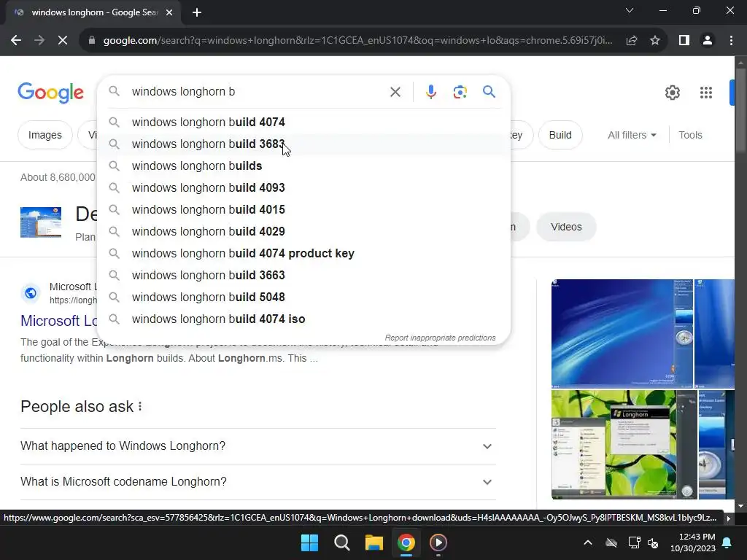Bookmark this tab with the star icon
This screenshot has height=560, width=747.
655,41
